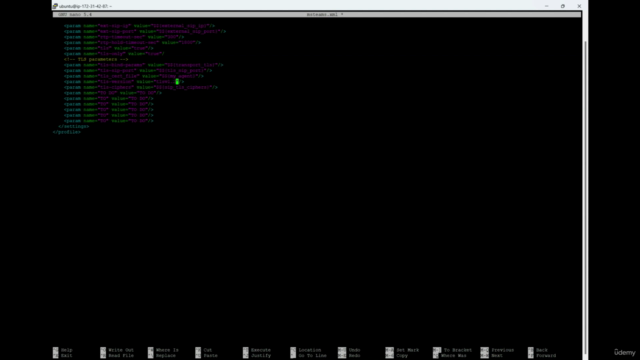Click the Paste label in nano footer
The height and width of the screenshot is (360, 640).
click(211, 356)
